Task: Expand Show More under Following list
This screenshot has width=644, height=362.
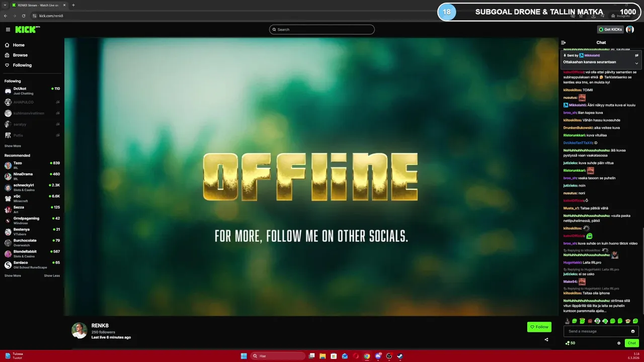Action: (x=13, y=146)
